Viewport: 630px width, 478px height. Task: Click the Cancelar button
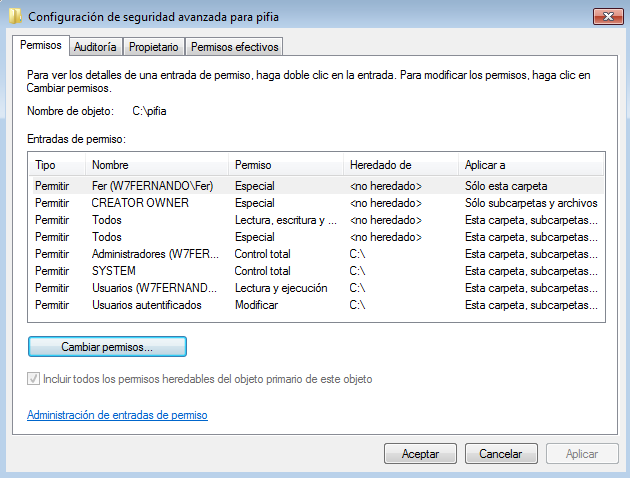(501, 454)
